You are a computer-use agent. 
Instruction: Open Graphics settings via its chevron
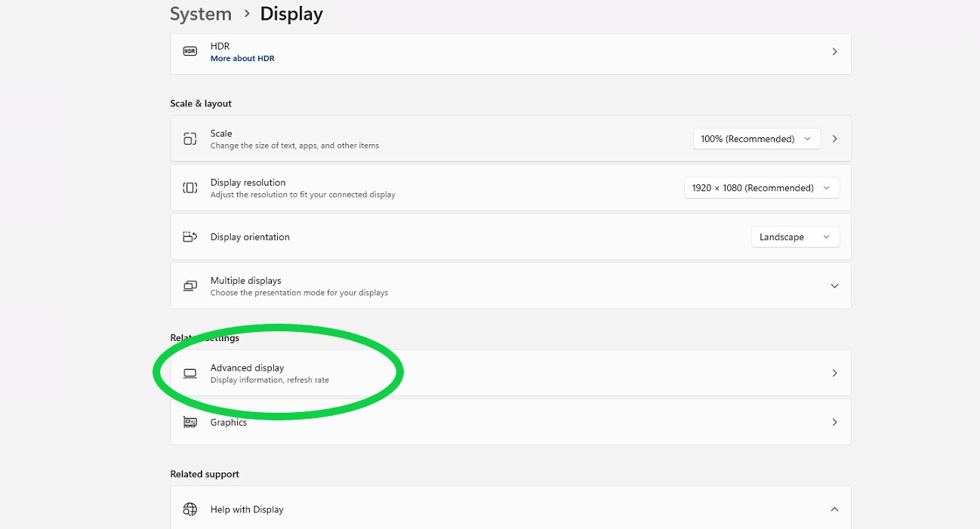[x=834, y=422]
